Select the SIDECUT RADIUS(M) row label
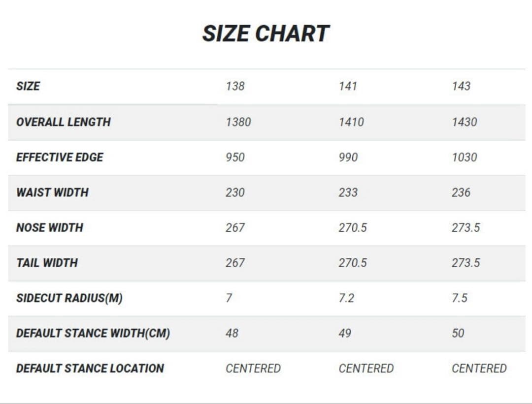The width and height of the screenshot is (532, 404). pyautogui.click(x=69, y=298)
